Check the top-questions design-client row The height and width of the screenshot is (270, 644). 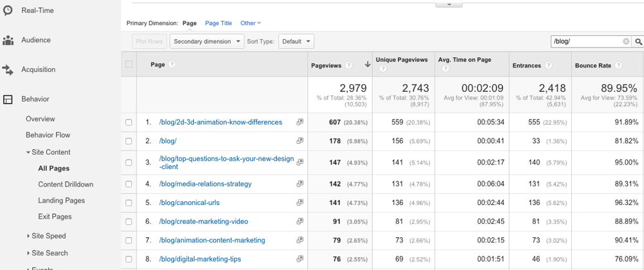tap(129, 163)
